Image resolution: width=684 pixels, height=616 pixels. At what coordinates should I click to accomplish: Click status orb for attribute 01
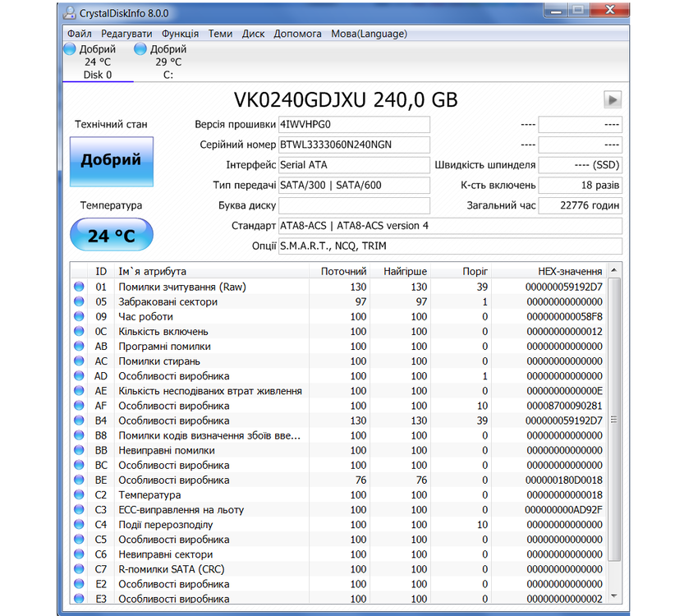tap(79, 287)
